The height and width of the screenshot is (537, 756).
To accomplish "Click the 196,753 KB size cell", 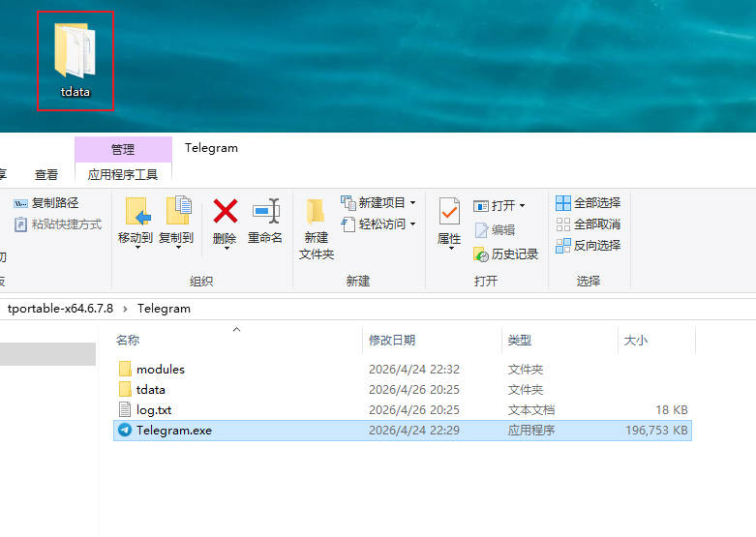I will pos(656,430).
